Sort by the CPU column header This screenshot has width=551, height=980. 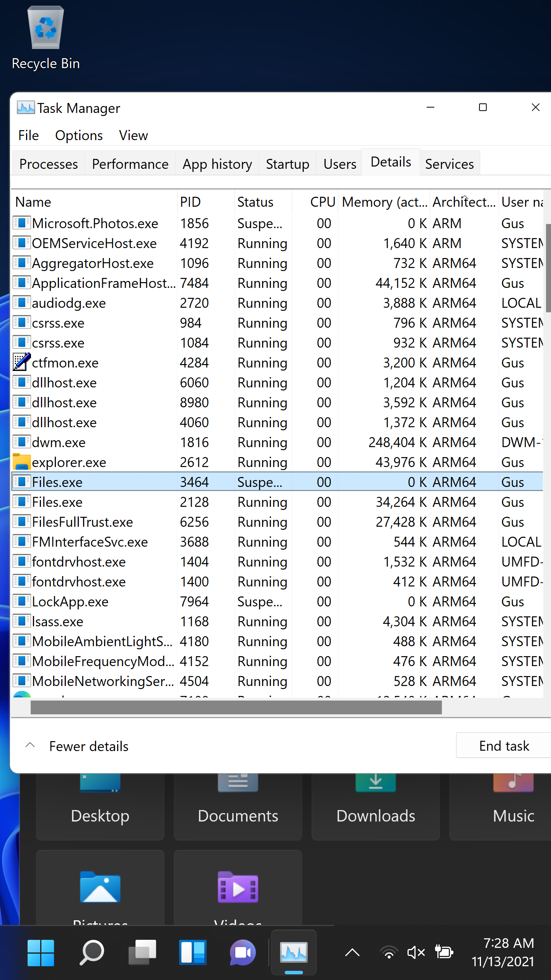[x=315, y=202]
